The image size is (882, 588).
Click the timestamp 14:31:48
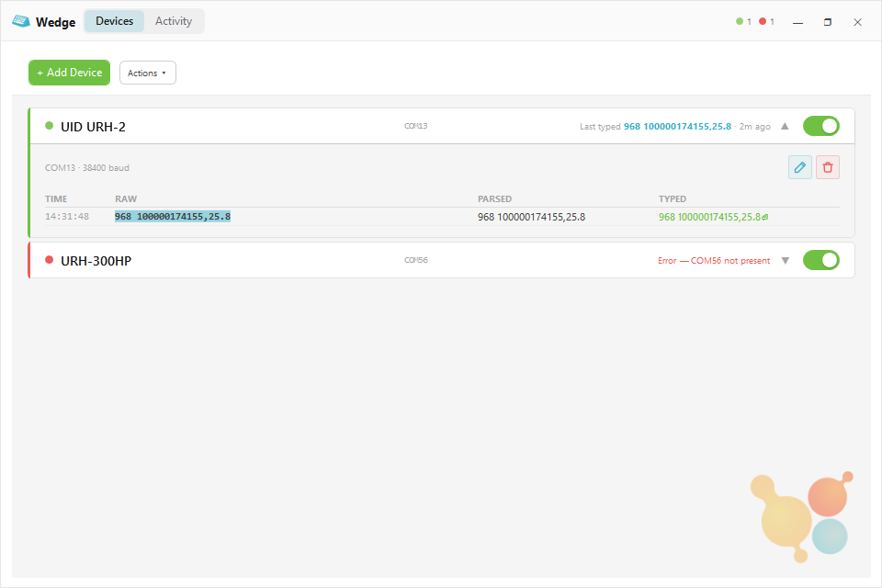click(67, 217)
